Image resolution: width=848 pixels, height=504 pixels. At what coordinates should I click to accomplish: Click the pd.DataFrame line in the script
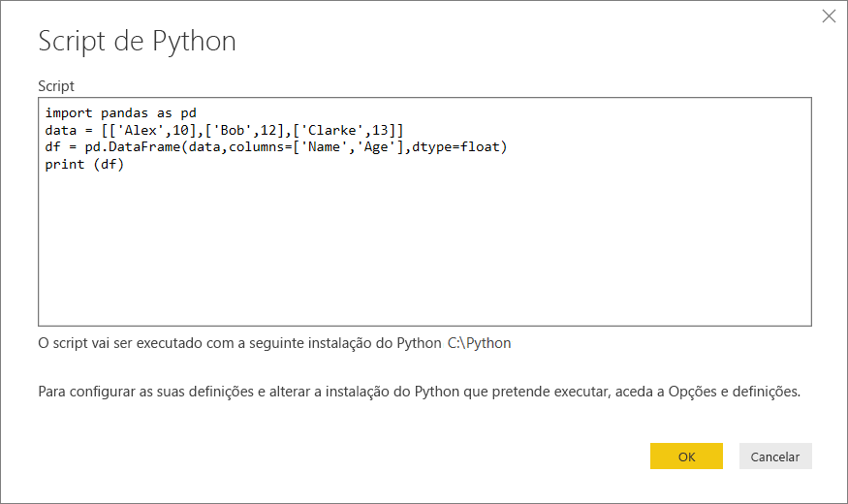[276, 147]
